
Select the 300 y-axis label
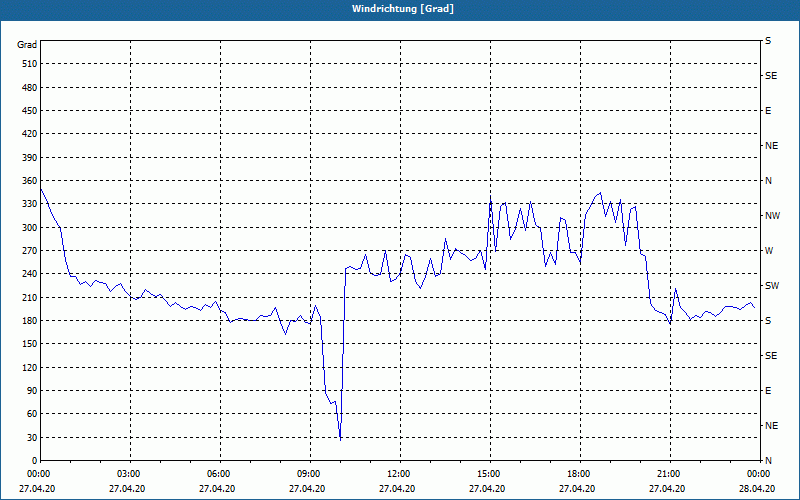(x=30, y=228)
